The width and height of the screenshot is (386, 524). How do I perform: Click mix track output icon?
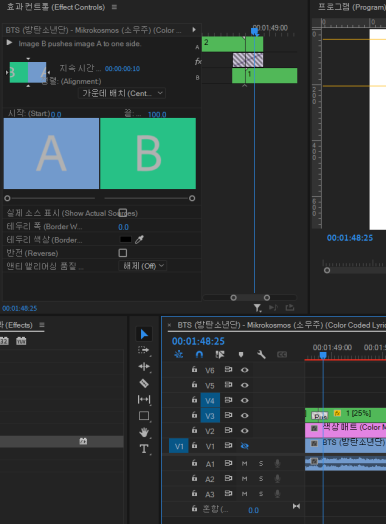[296, 506]
